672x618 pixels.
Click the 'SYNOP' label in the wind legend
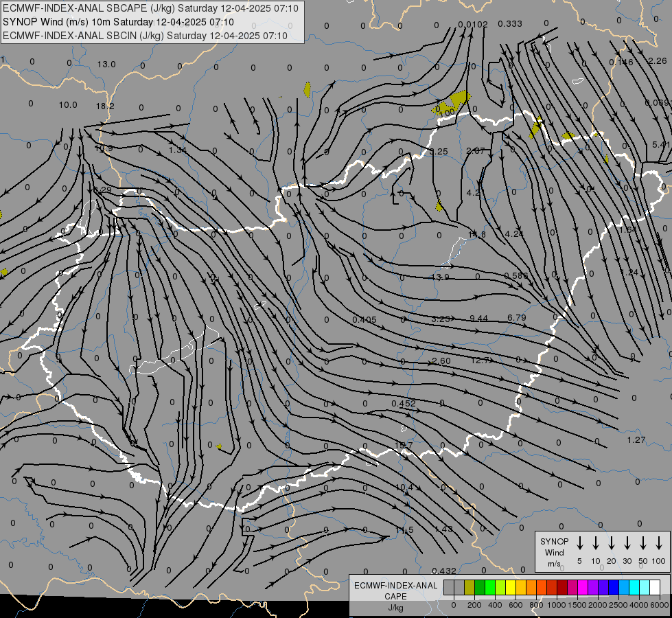point(554,542)
